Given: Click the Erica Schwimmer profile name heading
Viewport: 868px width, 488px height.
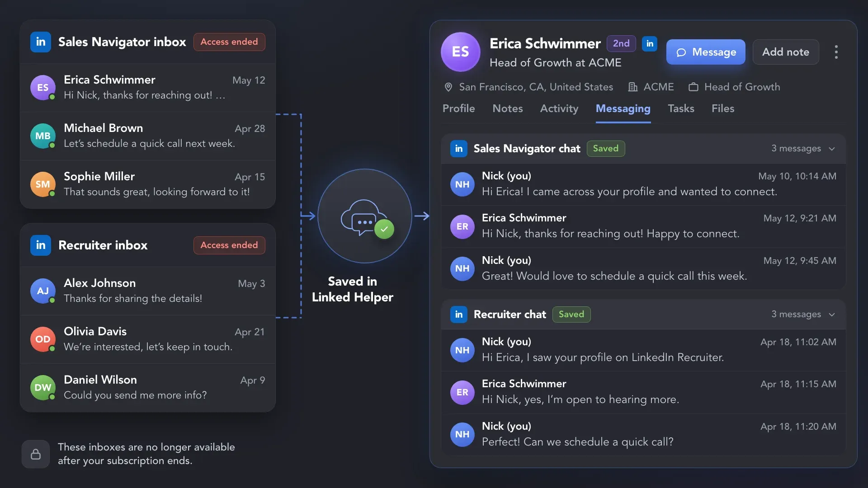Looking at the screenshot, I should click(x=545, y=43).
